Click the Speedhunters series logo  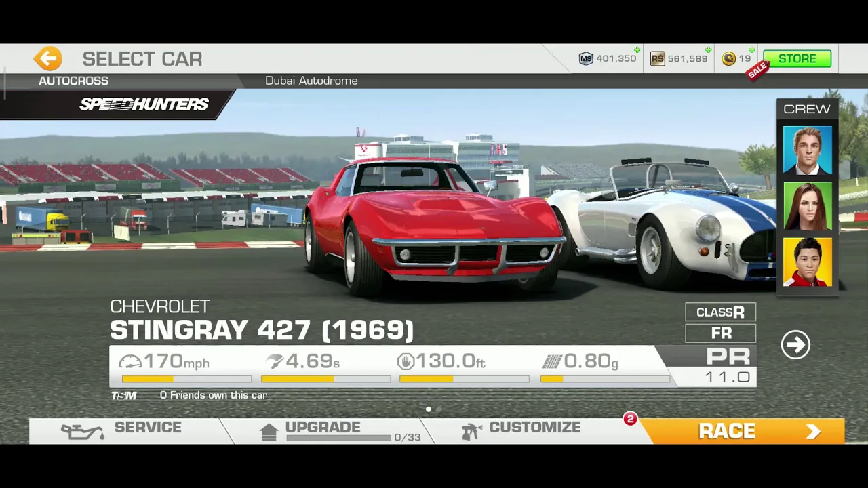[x=144, y=104]
